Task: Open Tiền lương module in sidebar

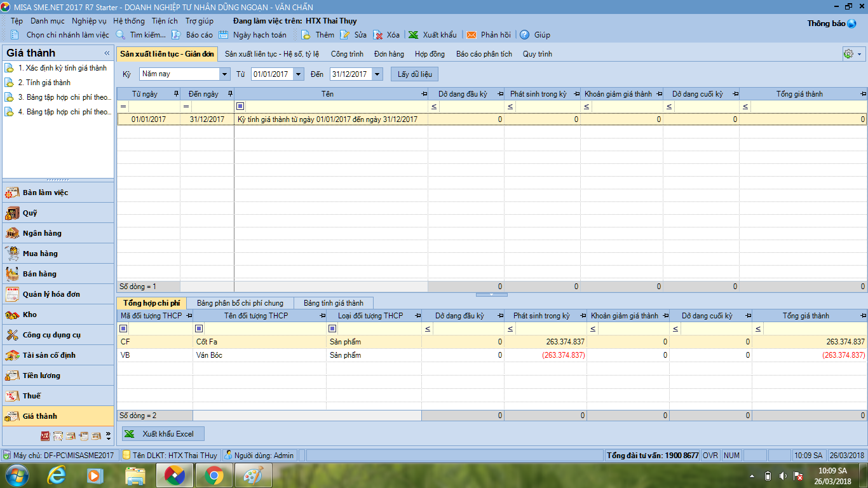Action: [58, 376]
